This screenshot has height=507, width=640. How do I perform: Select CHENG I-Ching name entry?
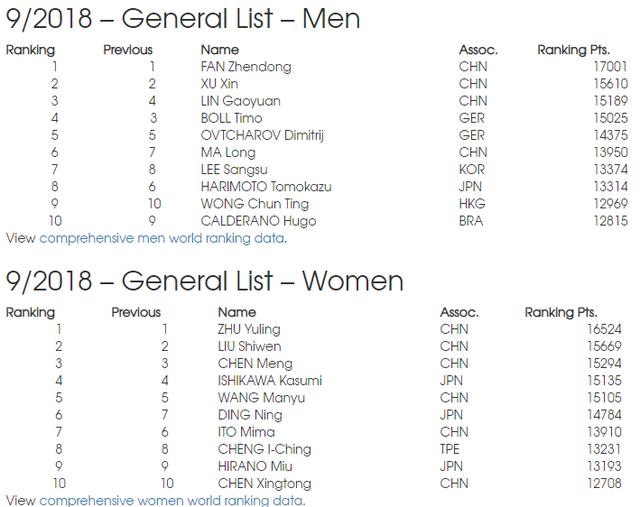pos(264,449)
